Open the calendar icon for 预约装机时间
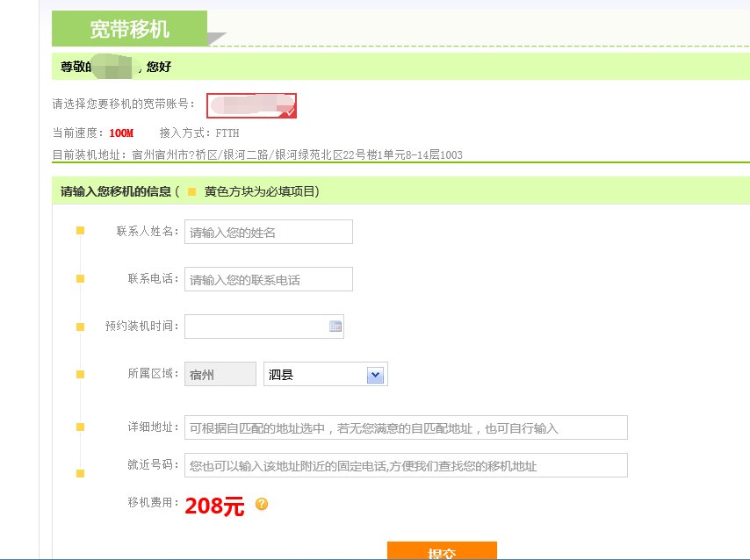Viewport: 750px width, 560px height. [x=335, y=326]
